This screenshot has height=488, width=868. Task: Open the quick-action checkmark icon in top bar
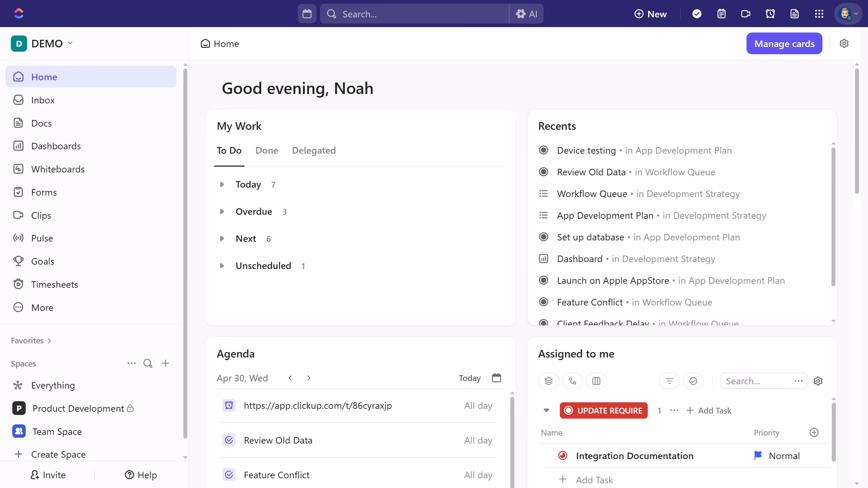697,14
